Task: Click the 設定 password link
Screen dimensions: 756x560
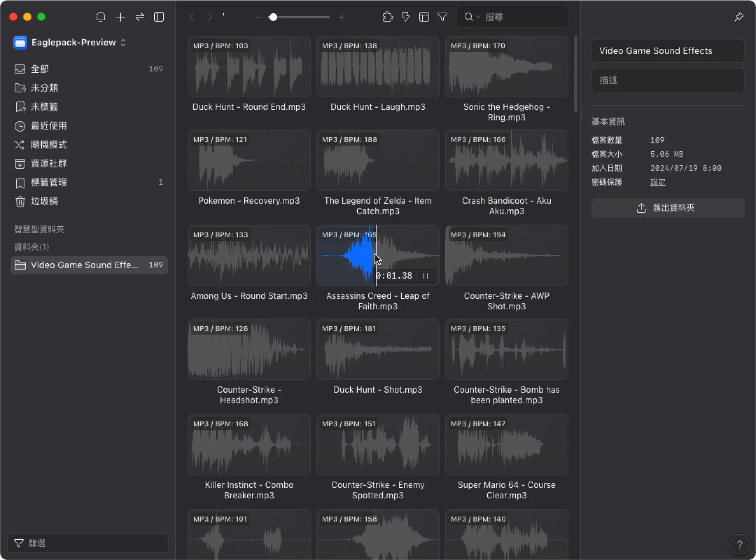Action: [x=658, y=182]
